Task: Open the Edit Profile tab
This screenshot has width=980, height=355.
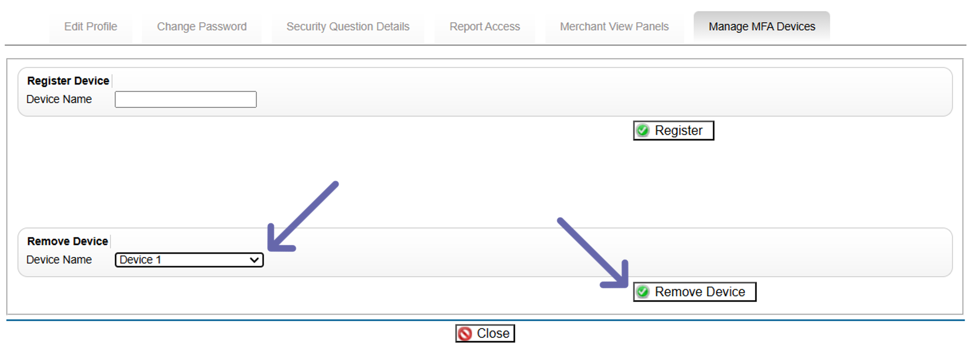Action: (x=90, y=27)
